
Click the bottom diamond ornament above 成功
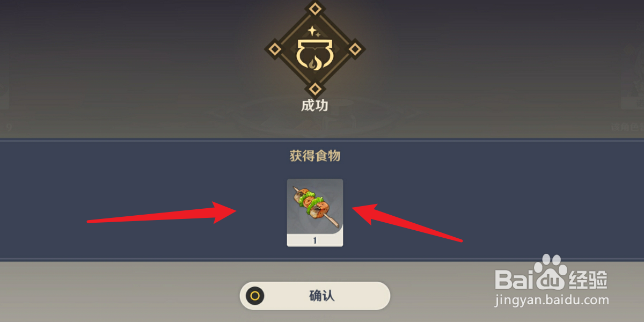pos(315,89)
